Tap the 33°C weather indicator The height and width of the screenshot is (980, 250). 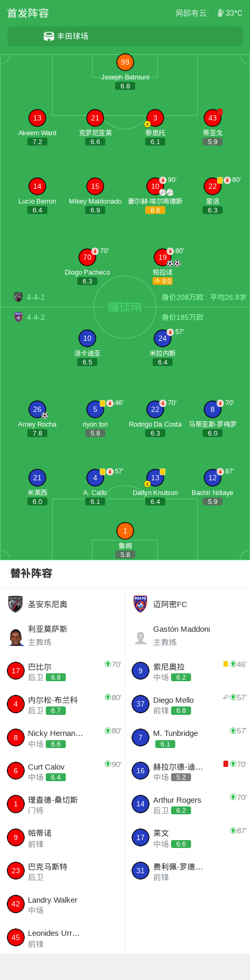click(x=230, y=13)
